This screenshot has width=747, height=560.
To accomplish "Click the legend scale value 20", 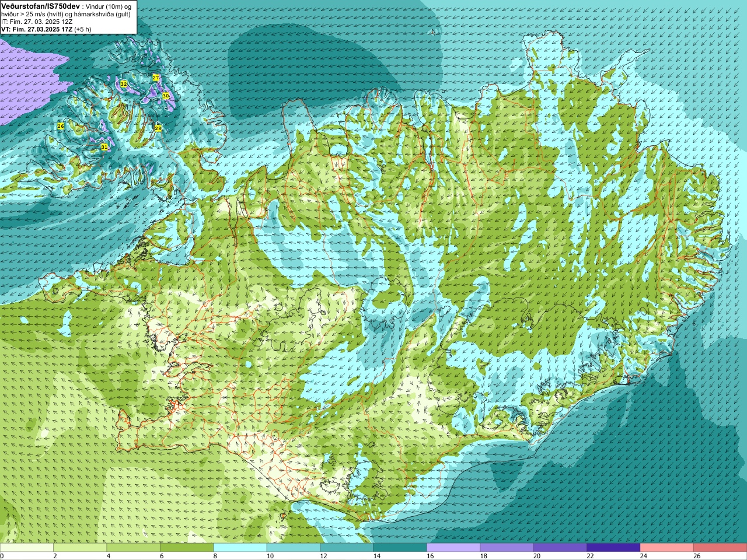I will (x=537, y=556).
